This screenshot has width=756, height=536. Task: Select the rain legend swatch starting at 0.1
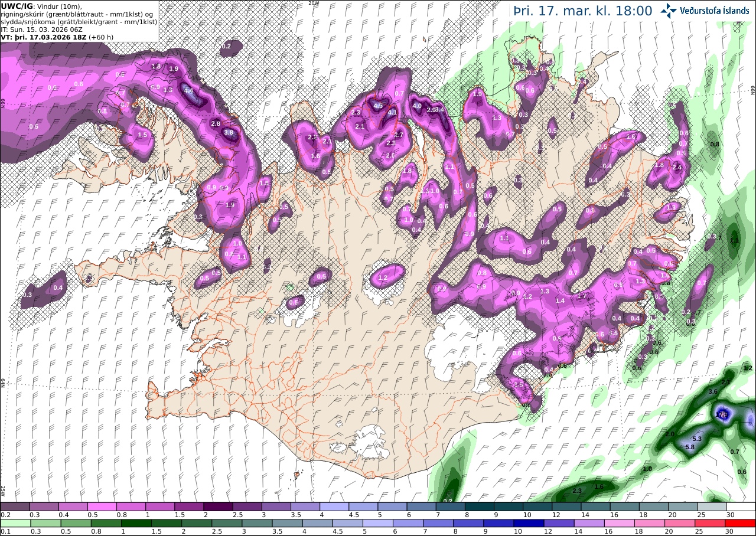click(15, 523)
